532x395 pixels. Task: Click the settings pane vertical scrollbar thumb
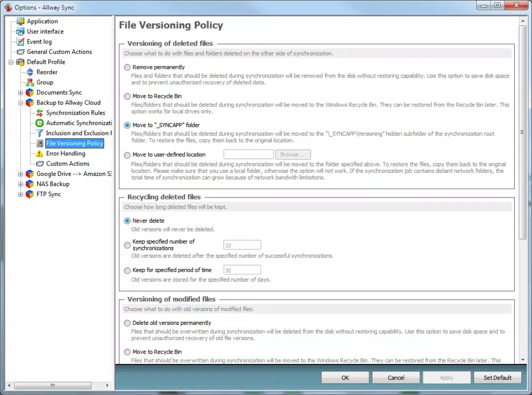523,132
